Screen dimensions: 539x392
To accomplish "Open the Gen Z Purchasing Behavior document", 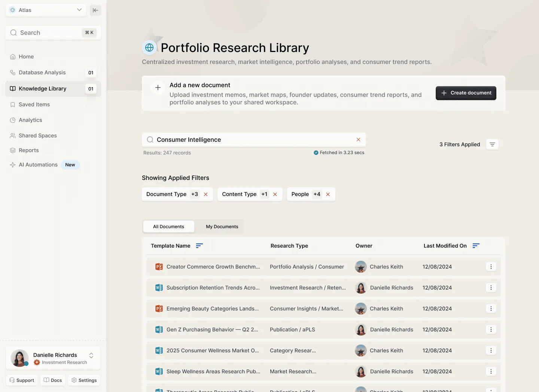I will click(212, 330).
